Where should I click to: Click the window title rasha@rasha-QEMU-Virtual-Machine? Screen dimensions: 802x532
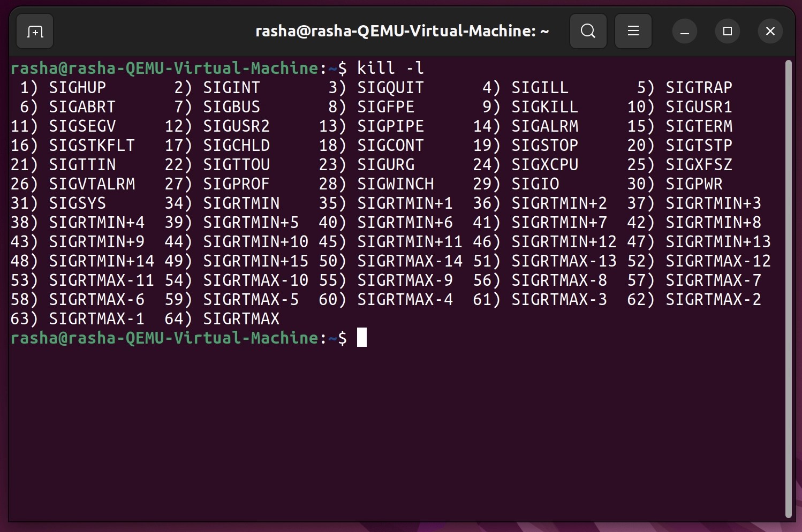[402, 31]
